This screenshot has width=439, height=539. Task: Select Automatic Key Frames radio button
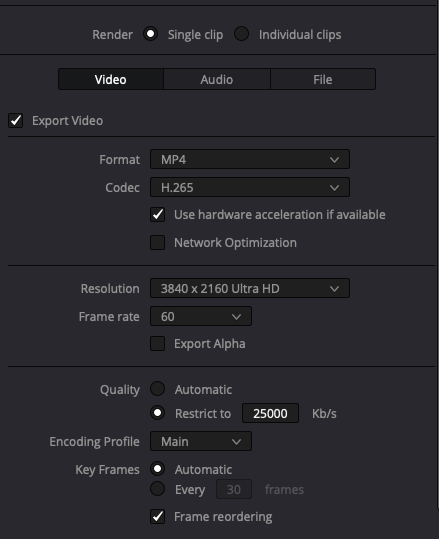point(157,469)
